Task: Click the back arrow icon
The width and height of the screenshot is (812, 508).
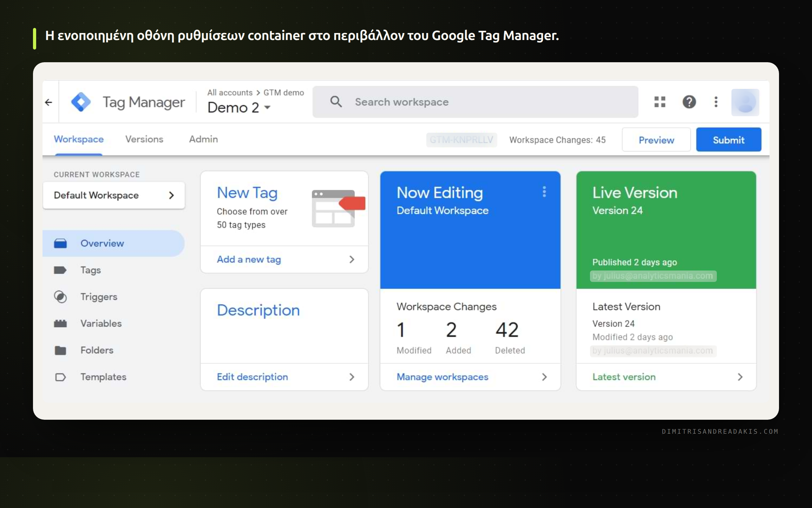Action: pos(49,102)
